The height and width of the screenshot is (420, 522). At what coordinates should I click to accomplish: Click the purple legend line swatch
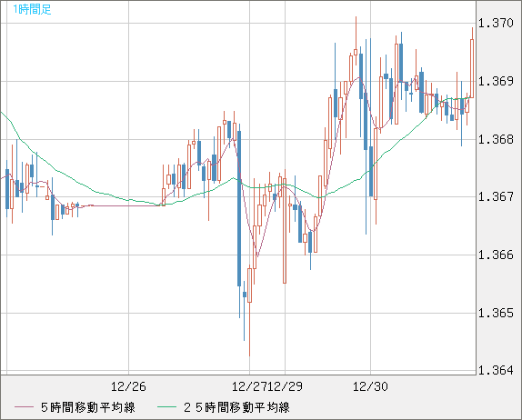point(24,407)
